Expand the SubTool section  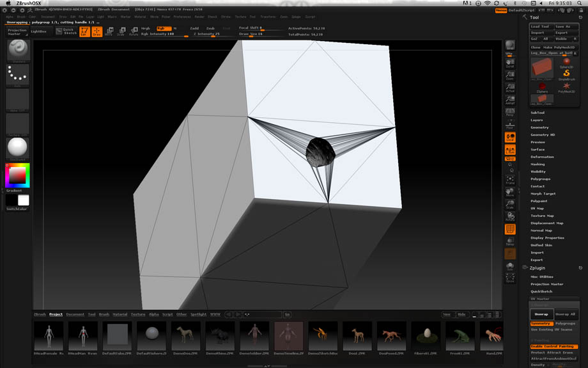point(538,113)
